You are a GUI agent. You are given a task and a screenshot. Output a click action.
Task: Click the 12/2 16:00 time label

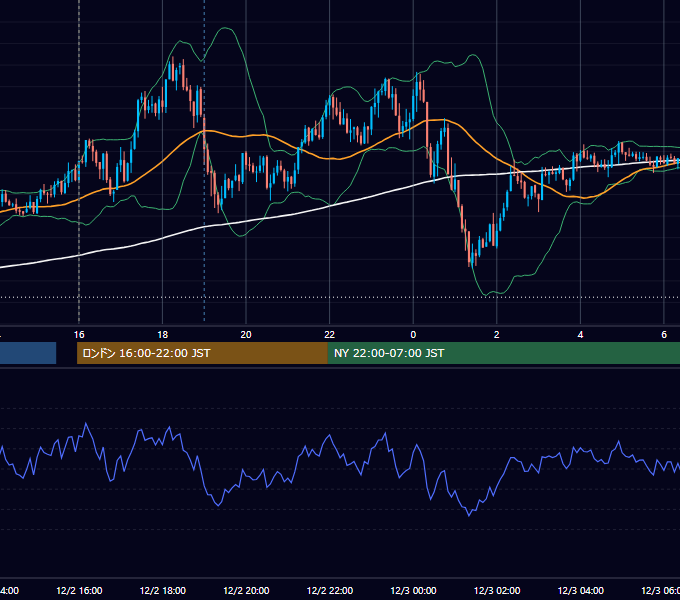pos(79,590)
